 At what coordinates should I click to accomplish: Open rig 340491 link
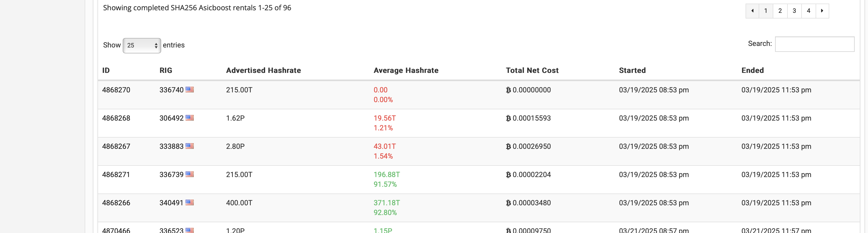(x=171, y=203)
